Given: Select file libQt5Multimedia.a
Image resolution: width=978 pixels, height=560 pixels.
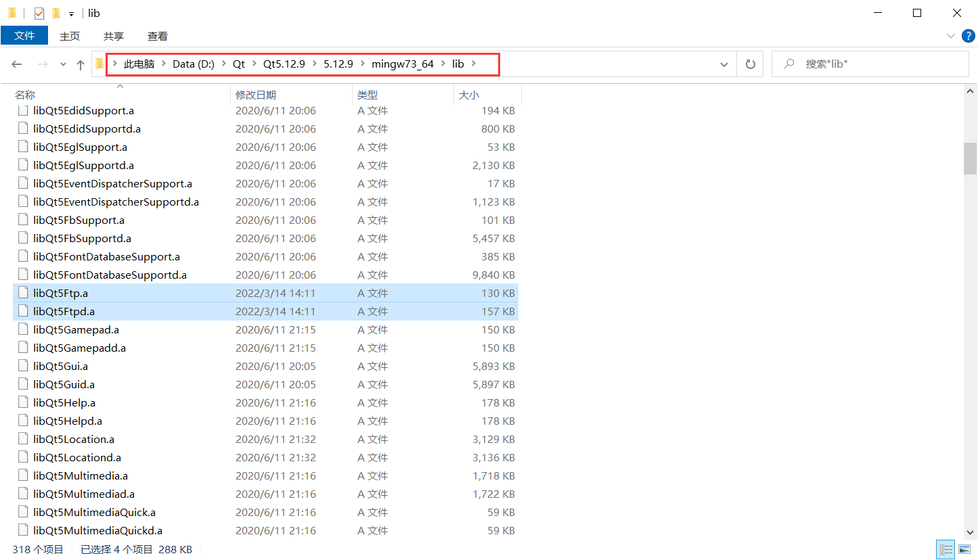Looking at the screenshot, I should point(265,475).
